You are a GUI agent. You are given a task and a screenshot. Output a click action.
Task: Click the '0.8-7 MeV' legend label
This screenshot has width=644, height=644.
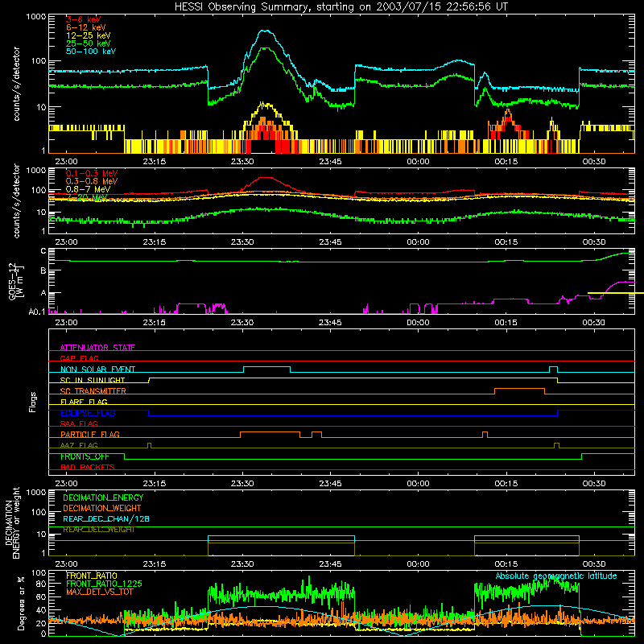[x=89, y=189]
